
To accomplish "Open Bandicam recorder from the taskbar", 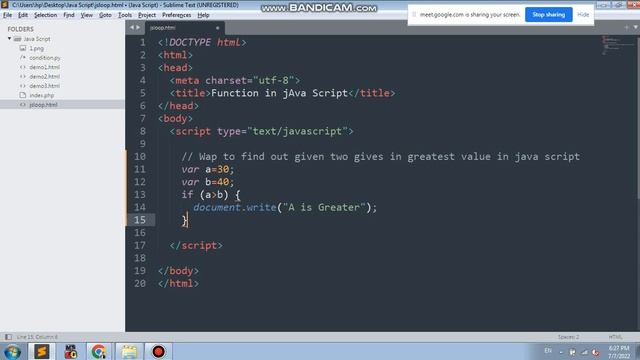I will (x=158, y=351).
